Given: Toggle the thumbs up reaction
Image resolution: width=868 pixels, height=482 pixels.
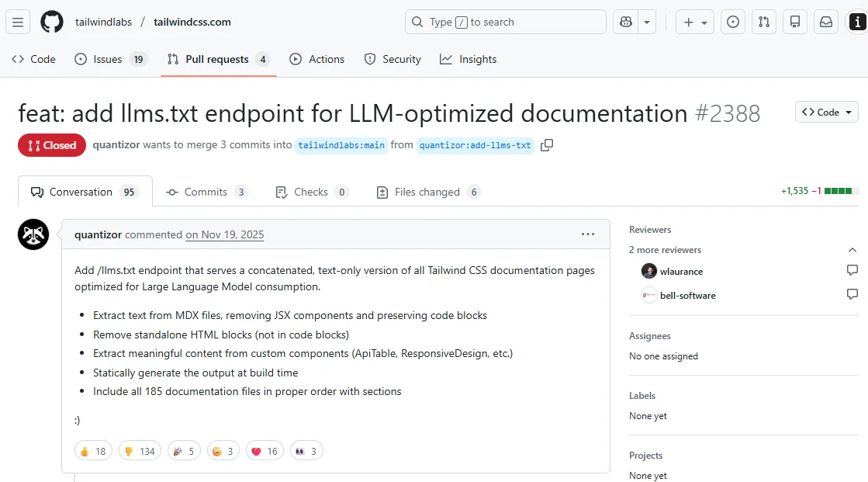Looking at the screenshot, I should tap(93, 451).
